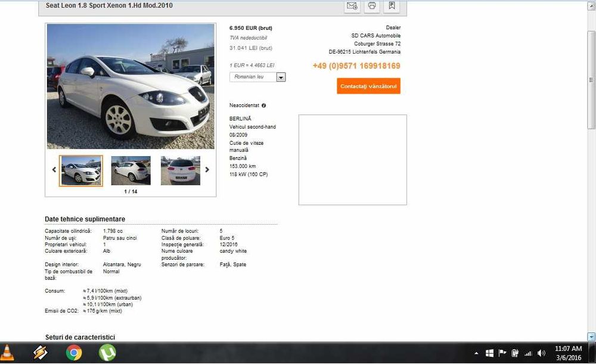This screenshot has height=364, width=596.
Task: Click the Seat Leon listing title
Action: (x=109, y=6)
